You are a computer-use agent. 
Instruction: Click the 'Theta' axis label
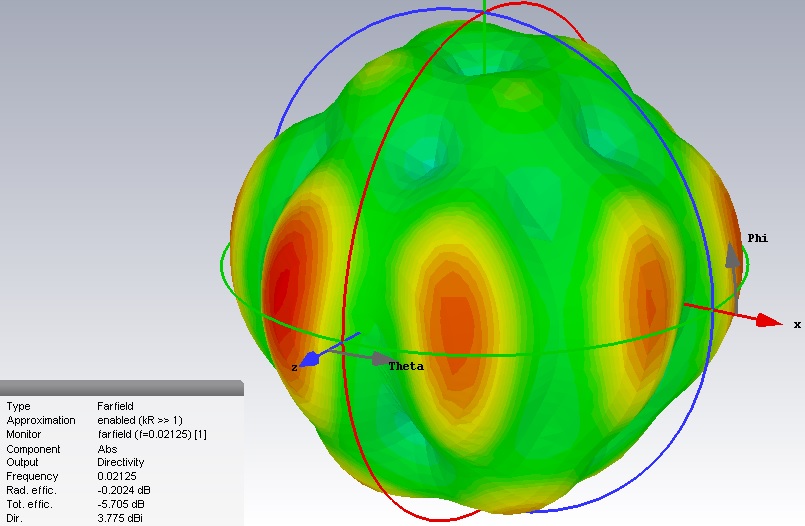(406, 366)
